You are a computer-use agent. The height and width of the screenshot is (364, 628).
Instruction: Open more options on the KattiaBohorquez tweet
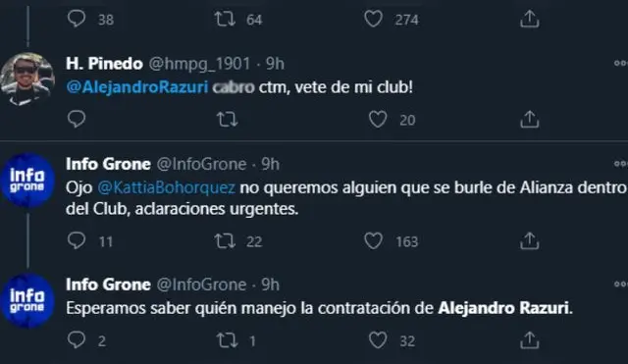click(x=620, y=164)
